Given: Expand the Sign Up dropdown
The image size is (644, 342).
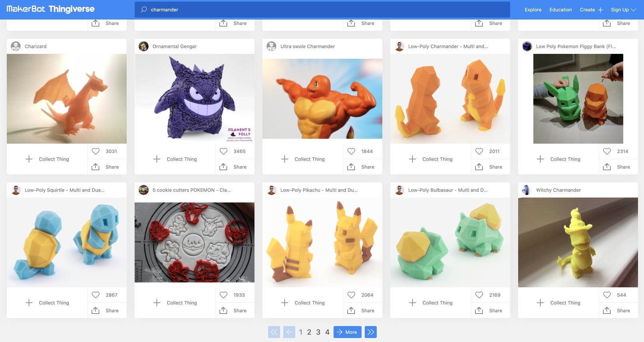Looking at the screenshot, I should pyautogui.click(x=623, y=10).
